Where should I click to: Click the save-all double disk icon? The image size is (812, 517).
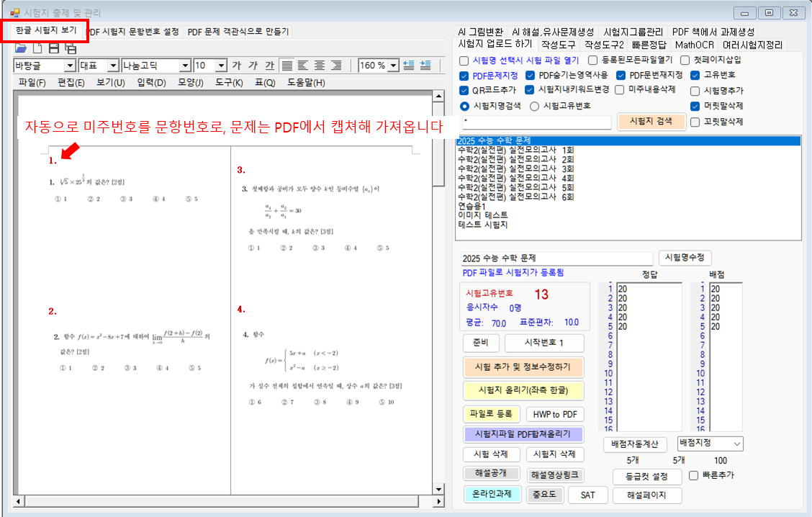point(71,49)
